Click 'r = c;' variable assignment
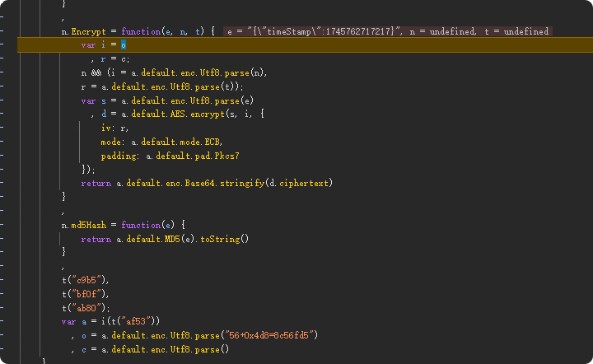This screenshot has height=364, width=593. tap(115, 59)
